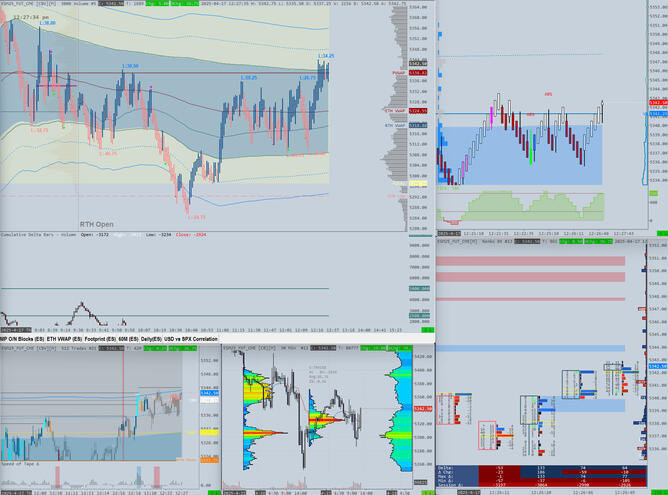
Task: Click the RTH Open text on main chart
Action: coord(97,225)
